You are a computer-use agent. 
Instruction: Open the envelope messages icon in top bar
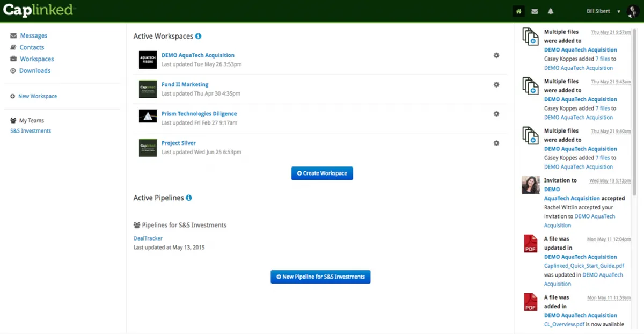click(x=535, y=11)
